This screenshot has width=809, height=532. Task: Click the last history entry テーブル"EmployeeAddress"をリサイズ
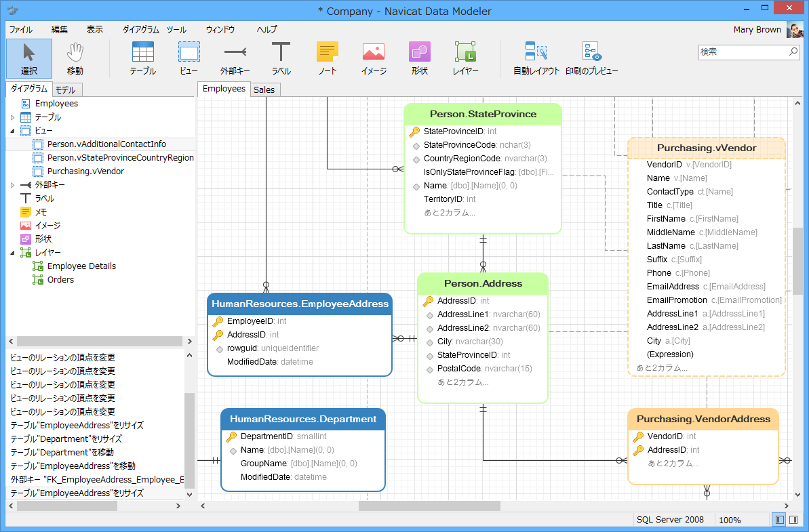pyautogui.click(x=77, y=493)
